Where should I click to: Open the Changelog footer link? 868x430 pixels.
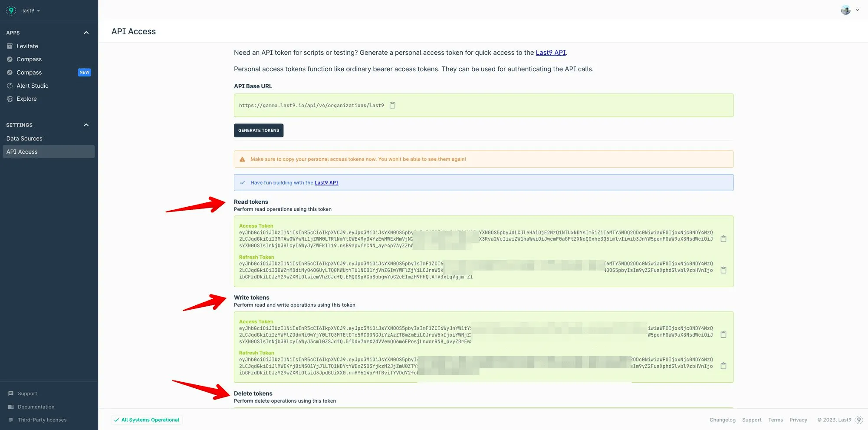[x=723, y=420]
